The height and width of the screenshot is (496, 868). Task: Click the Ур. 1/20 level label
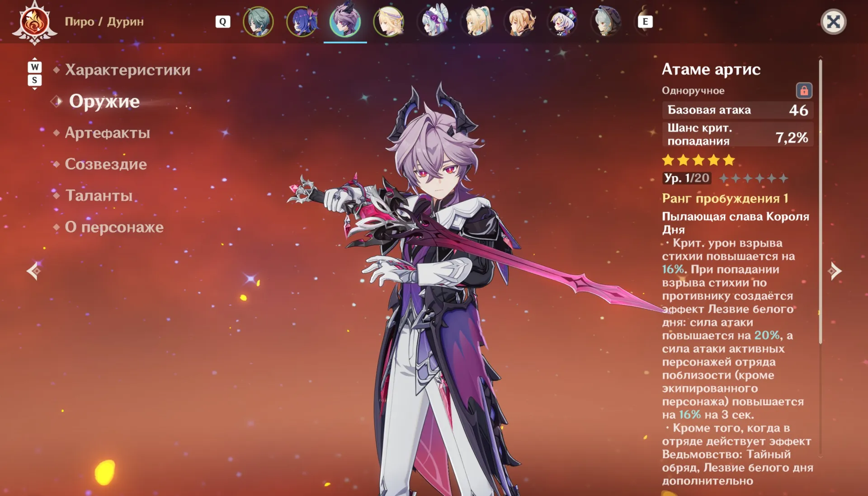click(687, 178)
